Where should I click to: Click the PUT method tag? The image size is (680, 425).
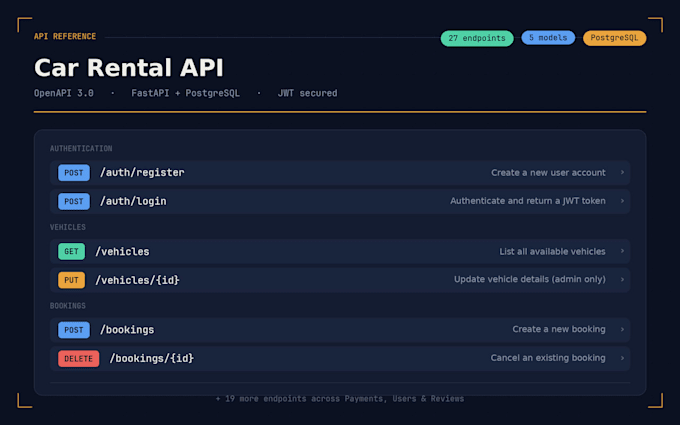[72, 280]
